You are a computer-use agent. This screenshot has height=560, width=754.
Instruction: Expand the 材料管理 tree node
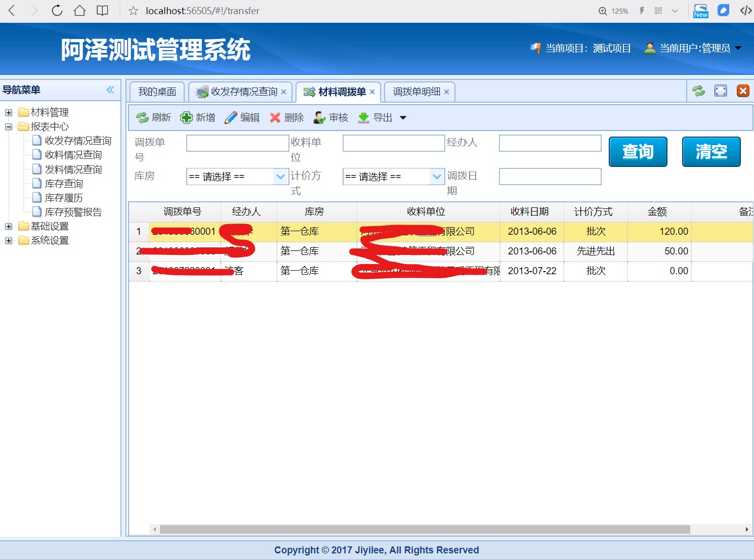point(9,112)
